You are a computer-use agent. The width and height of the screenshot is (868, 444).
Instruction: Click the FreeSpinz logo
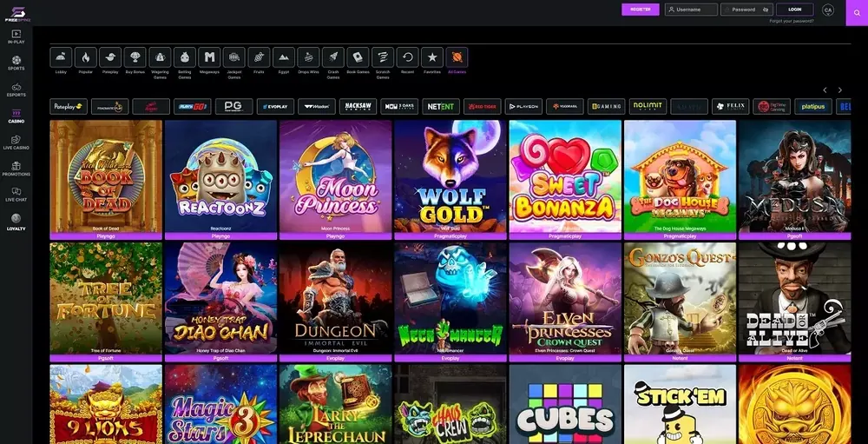tap(17, 13)
